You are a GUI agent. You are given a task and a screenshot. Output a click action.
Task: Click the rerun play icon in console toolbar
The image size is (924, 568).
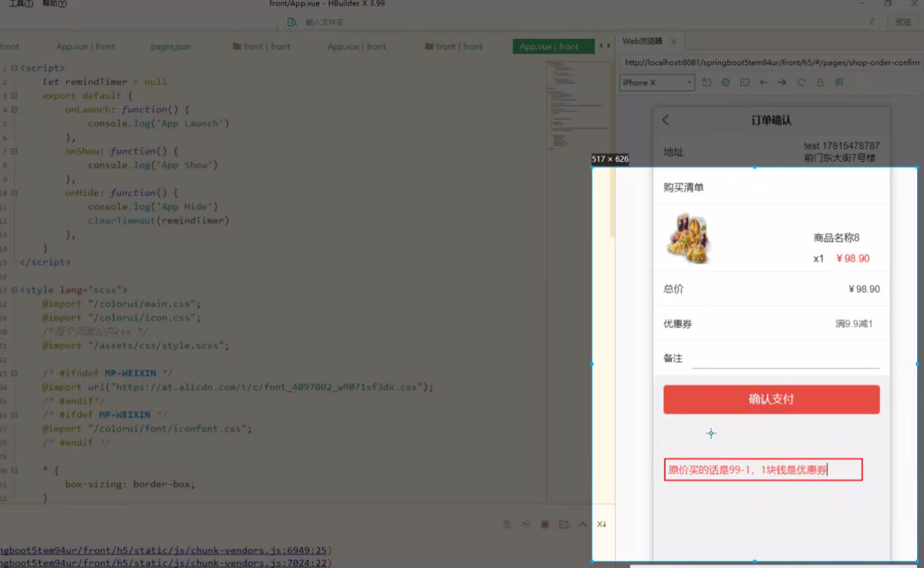pyautogui.click(x=526, y=525)
